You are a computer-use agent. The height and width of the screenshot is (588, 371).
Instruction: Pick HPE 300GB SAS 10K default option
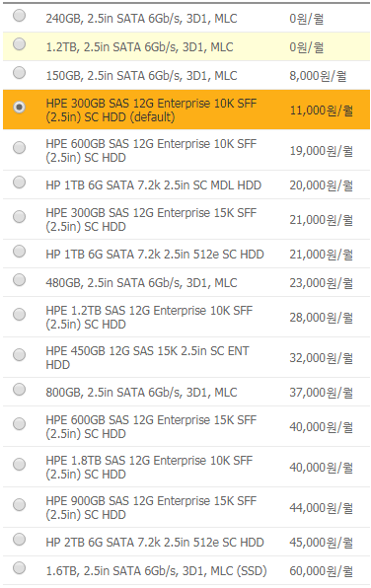[x=19, y=108]
